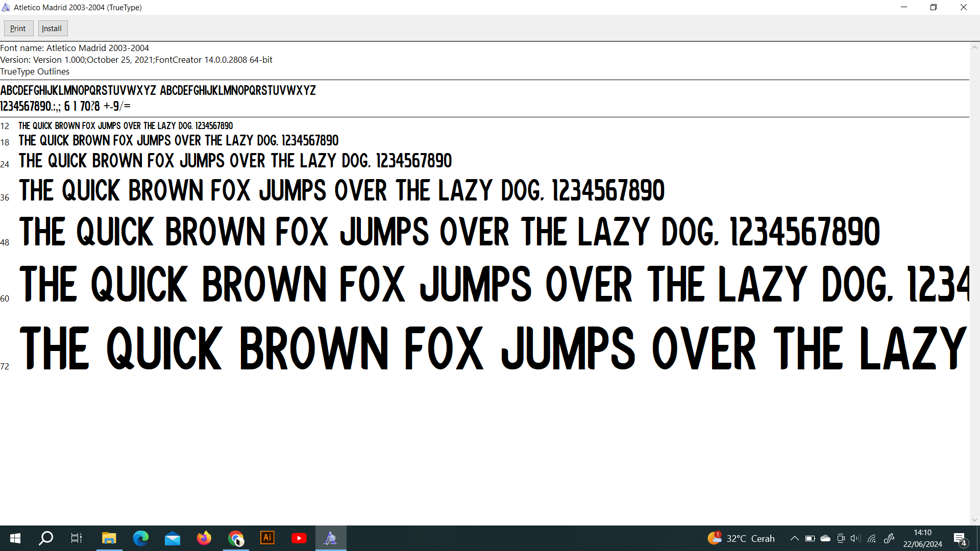
Task: Expand hidden system tray icons
Action: [794, 538]
